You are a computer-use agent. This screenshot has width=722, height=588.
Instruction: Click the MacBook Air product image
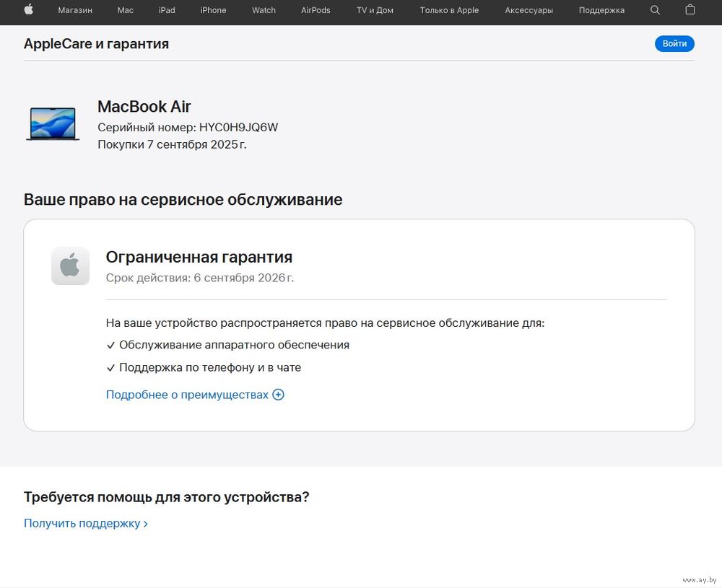(52, 123)
